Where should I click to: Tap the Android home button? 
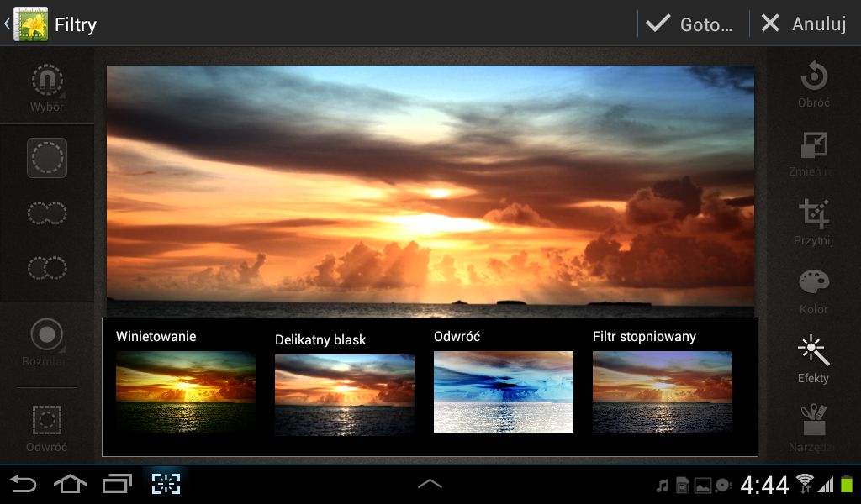(x=70, y=484)
